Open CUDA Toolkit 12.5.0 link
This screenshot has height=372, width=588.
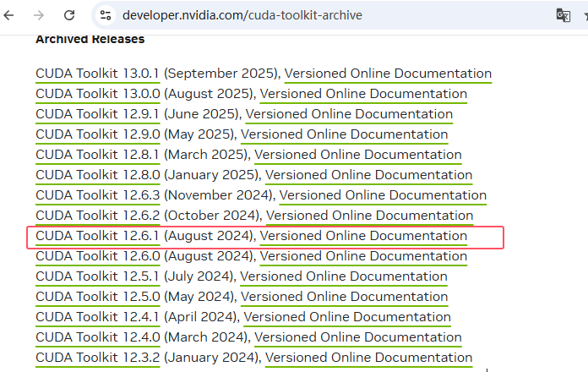pyautogui.click(x=97, y=297)
